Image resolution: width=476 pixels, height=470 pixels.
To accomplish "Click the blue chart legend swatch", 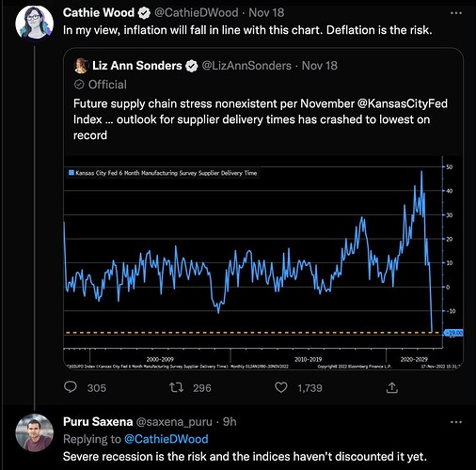I will click(x=71, y=173).
